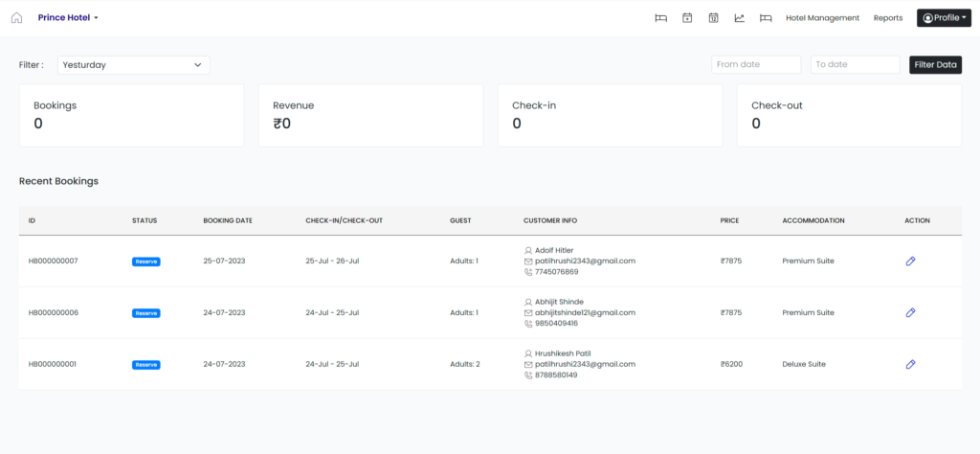980x454 pixels.
Task: Edit booking HB000000006 using the pencil icon
Action: [x=910, y=312]
